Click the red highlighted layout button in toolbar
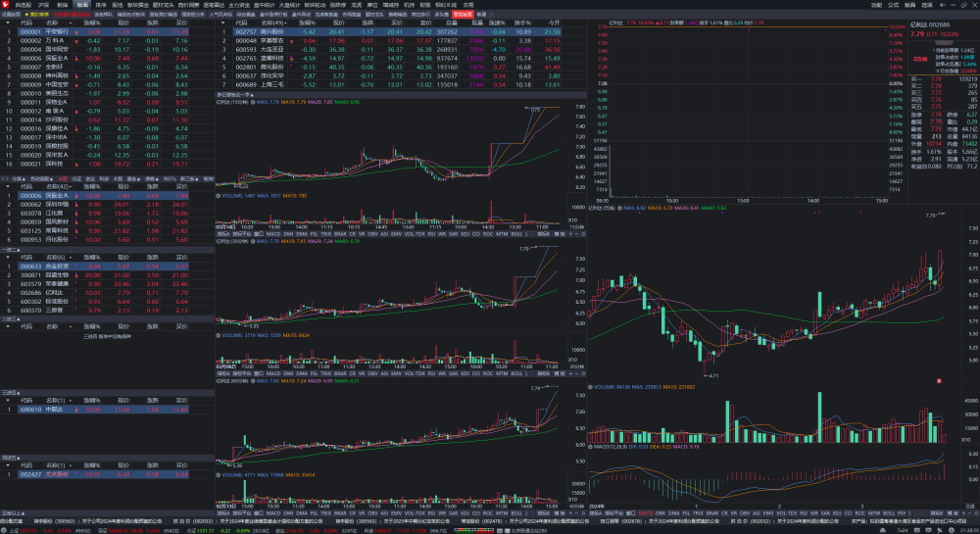 point(463,14)
